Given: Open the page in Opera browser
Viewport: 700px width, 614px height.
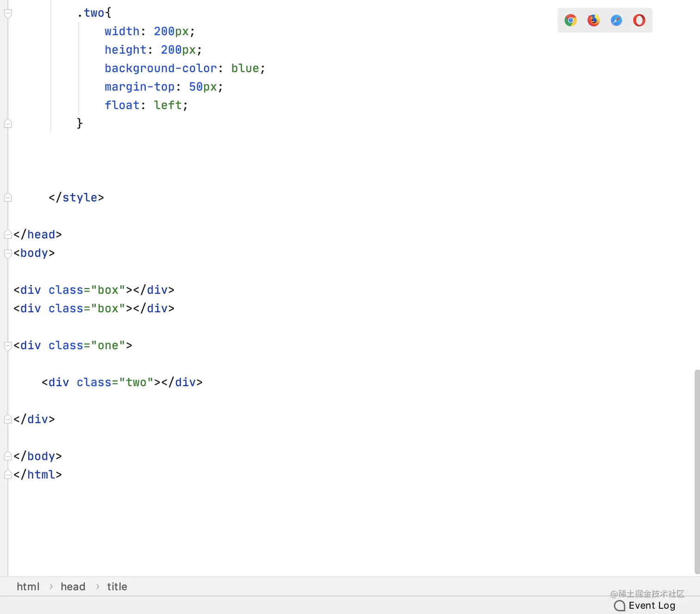Looking at the screenshot, I should [x=639, y=20].
